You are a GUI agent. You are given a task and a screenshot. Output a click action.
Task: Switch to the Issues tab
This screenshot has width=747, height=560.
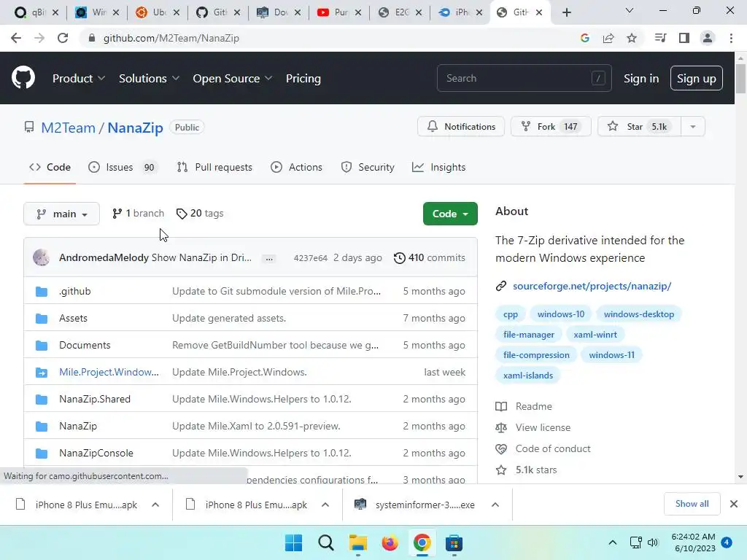pos(123,167)
